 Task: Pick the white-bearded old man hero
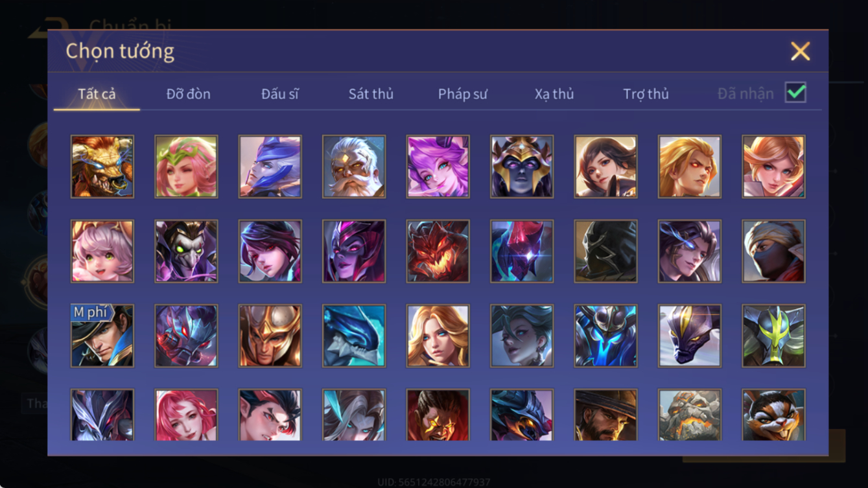point(354,167)
